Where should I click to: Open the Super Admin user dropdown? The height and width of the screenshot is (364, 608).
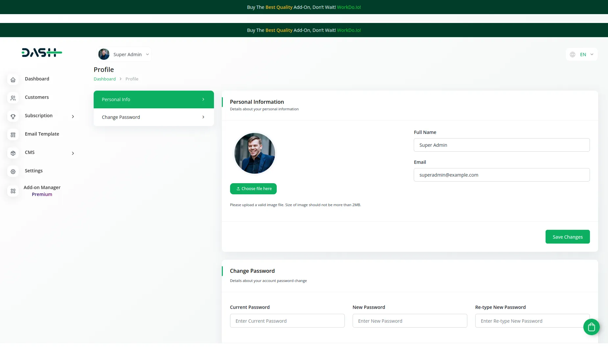(x=124, y=54)
